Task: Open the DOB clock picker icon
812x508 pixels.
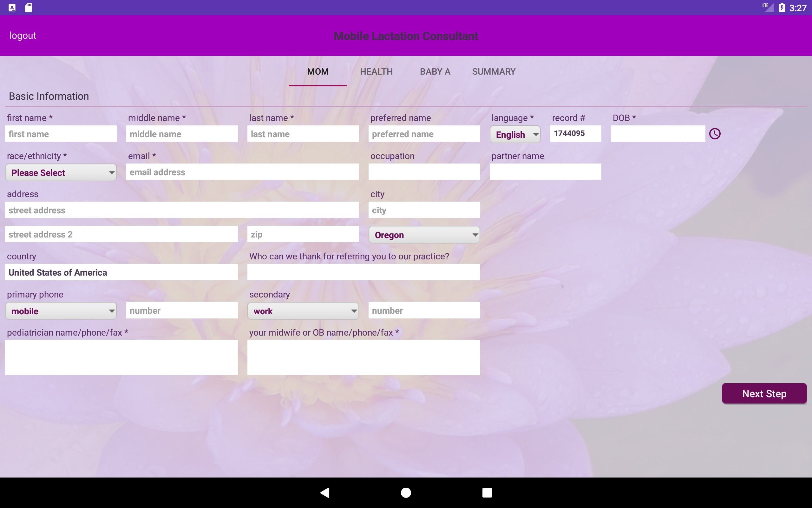Action: pos(715,134)
